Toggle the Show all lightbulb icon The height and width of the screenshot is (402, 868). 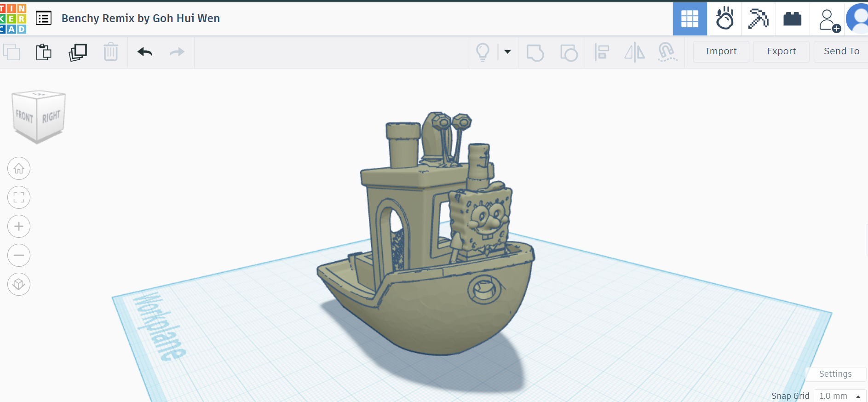point(483,52)
